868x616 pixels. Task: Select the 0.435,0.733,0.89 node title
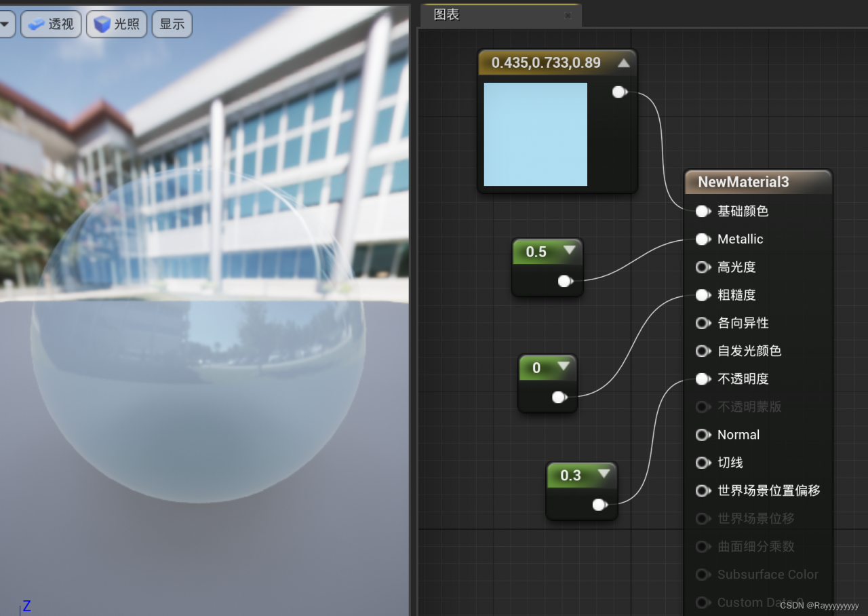click(546, 63)
